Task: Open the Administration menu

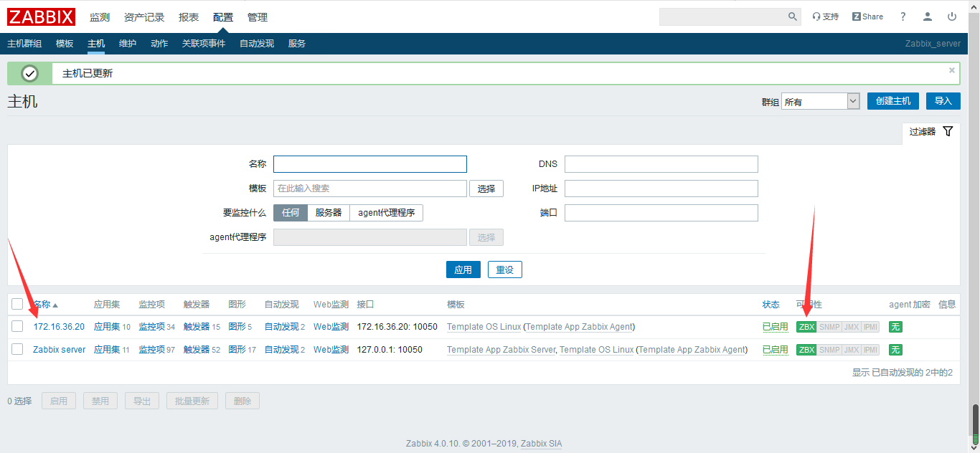Action: (x=258, y=16)
